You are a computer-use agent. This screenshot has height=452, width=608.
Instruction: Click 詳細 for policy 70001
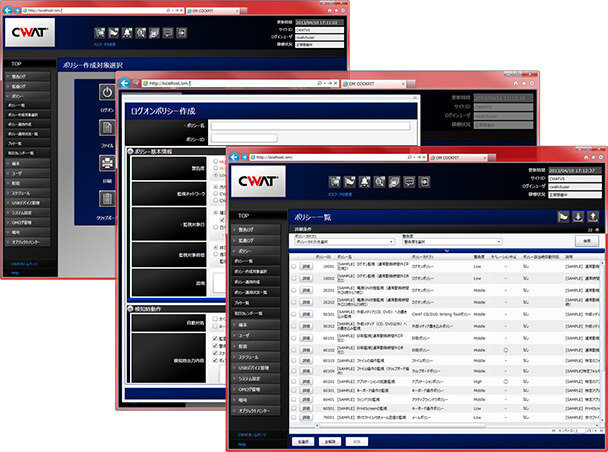pos(306,417)
